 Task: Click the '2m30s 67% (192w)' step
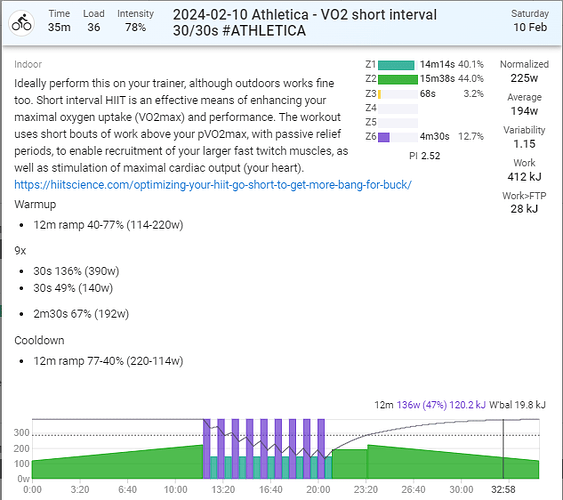tap(81, 314)
